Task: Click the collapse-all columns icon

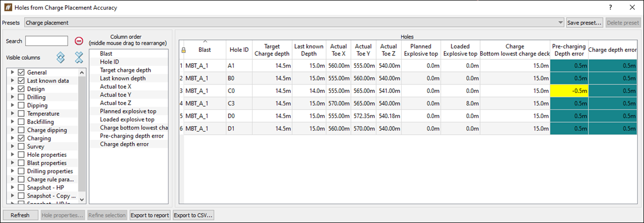Action: coord(79,58)
